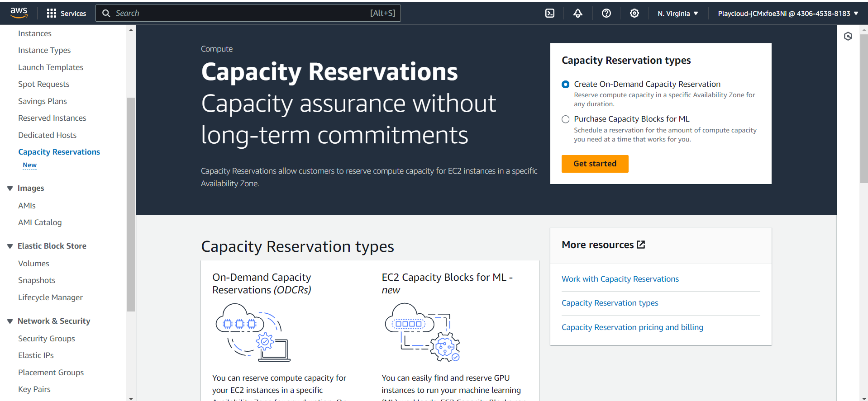Go to Instances in the sidebar
This screenshot has height=401, width=868.
pos(35,33)
